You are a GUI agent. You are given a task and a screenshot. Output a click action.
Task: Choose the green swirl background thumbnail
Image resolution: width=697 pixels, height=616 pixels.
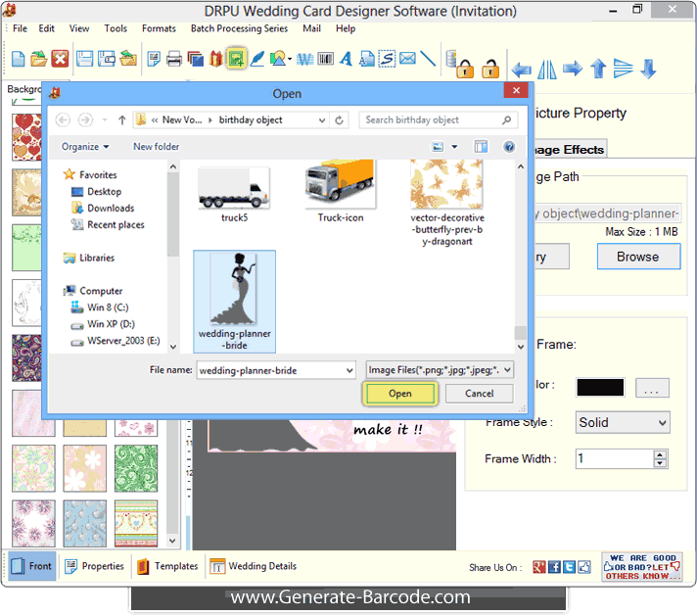[x=136, y=468]
